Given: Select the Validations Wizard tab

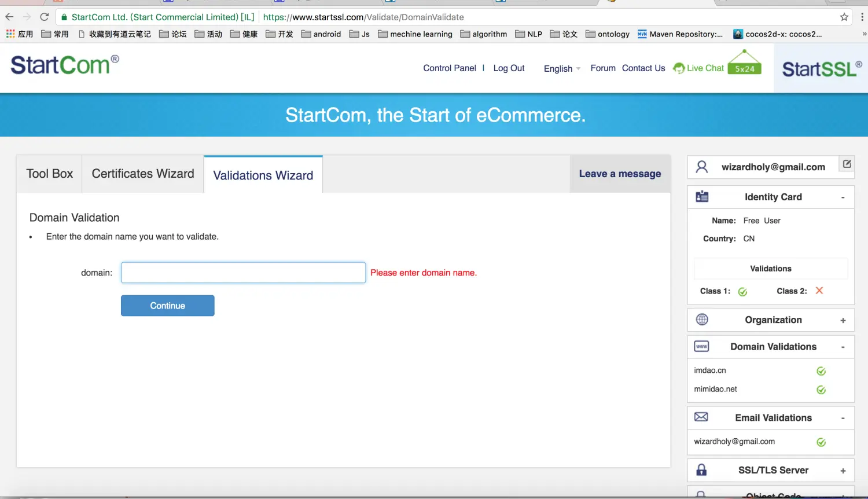Looking at the screenshot, I should (x=263, y=175).
